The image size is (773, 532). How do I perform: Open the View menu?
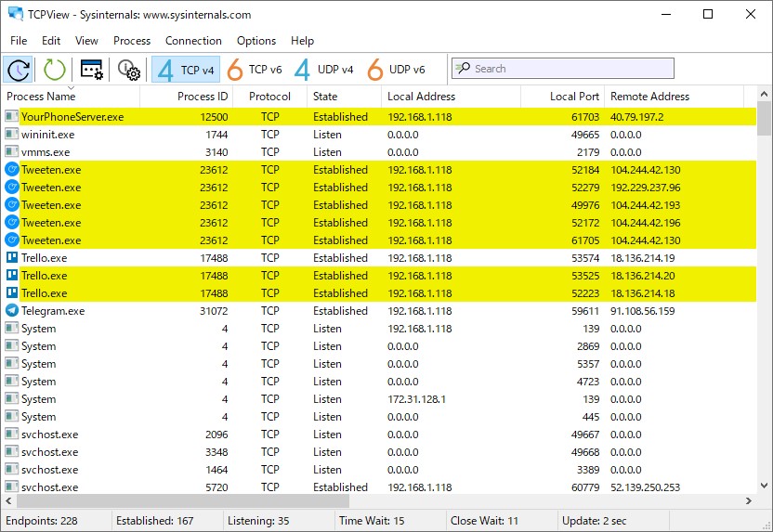click(x=86, y=41)
